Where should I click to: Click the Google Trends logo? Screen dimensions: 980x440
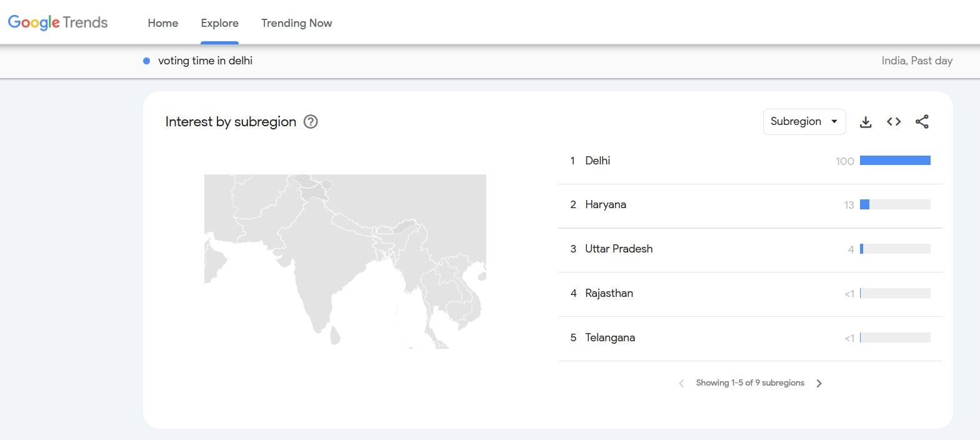click(x=57, y=23)
